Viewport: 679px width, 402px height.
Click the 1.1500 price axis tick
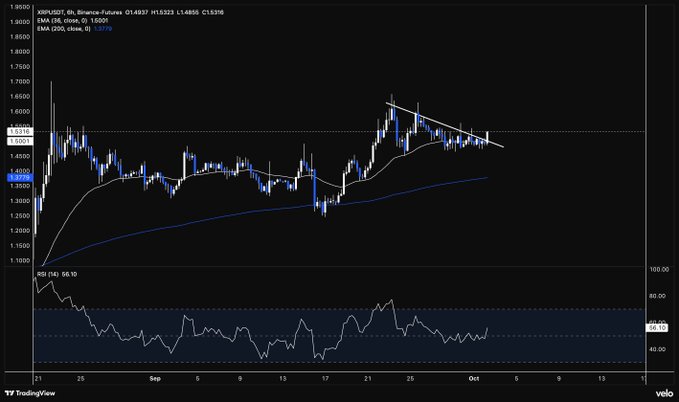click(19, 246)
